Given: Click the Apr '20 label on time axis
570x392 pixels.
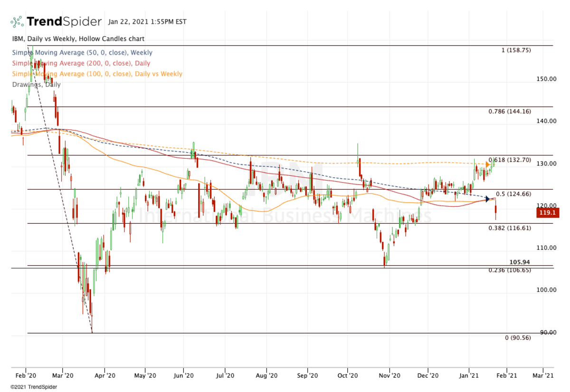Looking at the screenshot, I should point(105,375).
